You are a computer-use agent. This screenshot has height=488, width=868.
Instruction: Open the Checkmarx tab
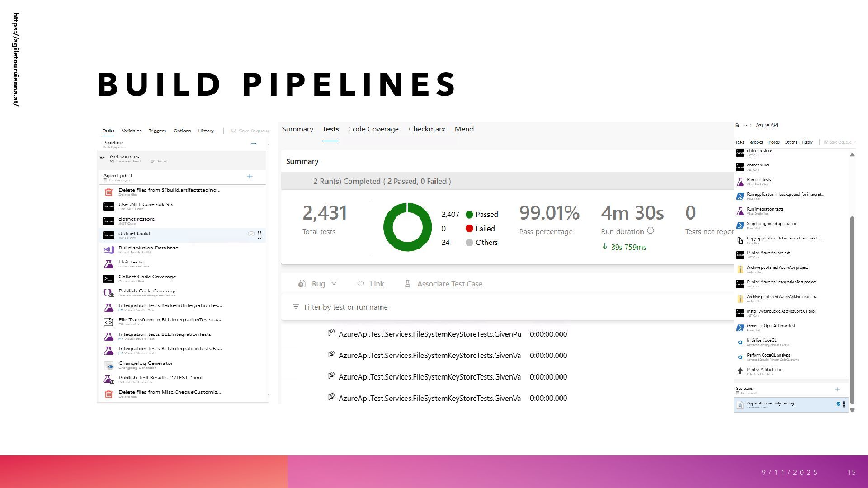pyautogui.click(x=427, y=129)
